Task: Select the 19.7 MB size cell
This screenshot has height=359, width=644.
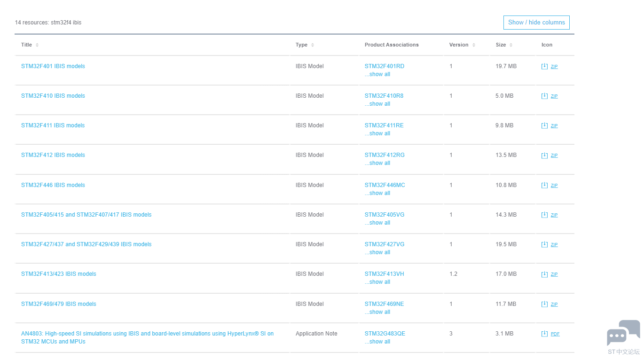Action: pos(506,66)
